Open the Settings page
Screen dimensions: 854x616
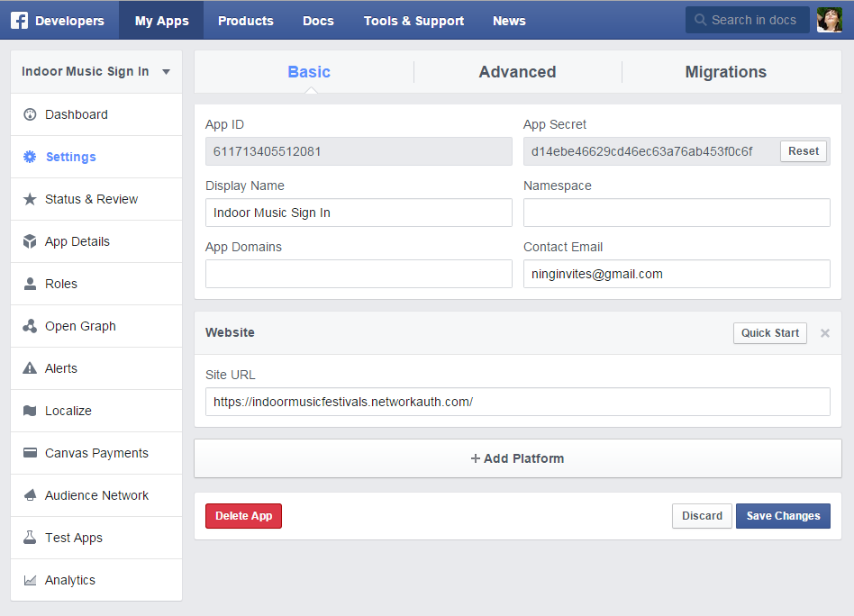point(96,157)
